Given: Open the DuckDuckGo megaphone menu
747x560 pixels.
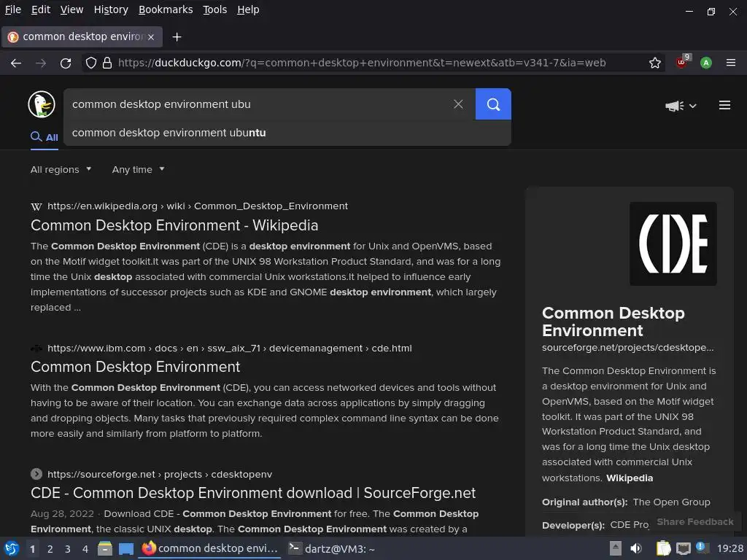Looking at the screenshot, I should [681, 106].
